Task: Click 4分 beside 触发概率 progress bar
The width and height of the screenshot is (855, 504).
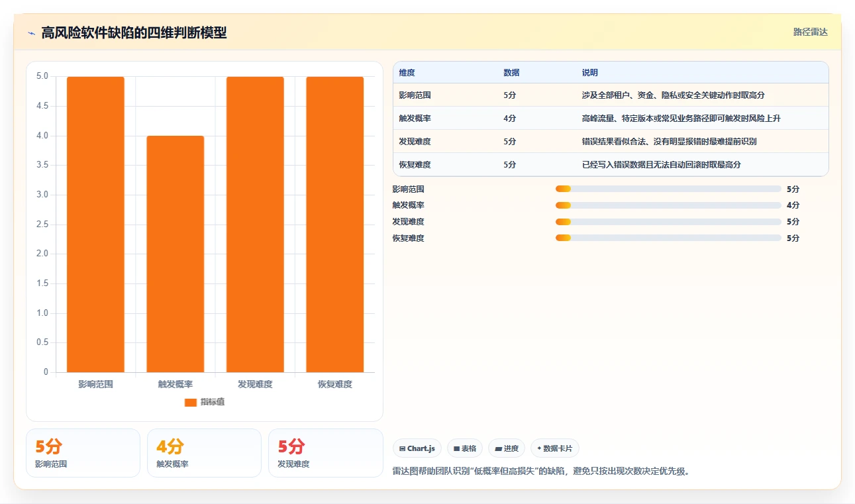Action: [793, 205]
